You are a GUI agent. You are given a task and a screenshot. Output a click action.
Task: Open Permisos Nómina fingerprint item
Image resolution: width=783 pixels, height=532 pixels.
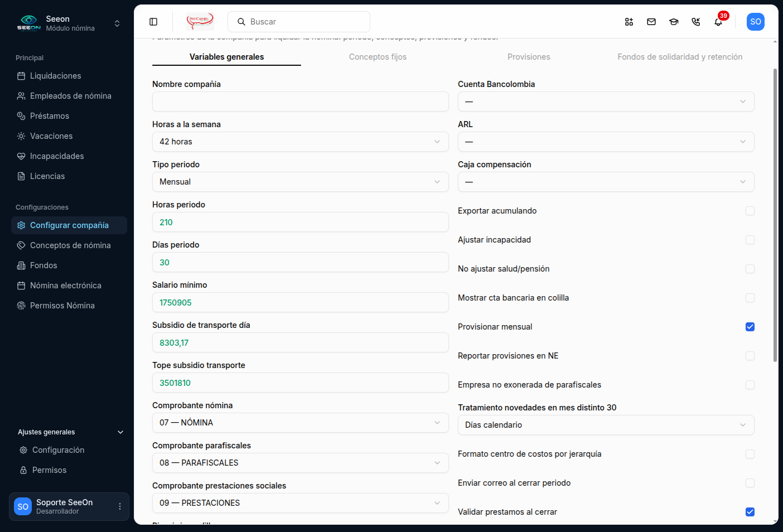pyautogui.click(x=69, y=306)
